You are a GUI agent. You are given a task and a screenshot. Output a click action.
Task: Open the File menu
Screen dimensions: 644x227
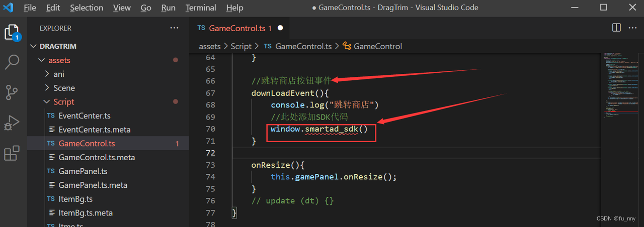click(30, 8)
